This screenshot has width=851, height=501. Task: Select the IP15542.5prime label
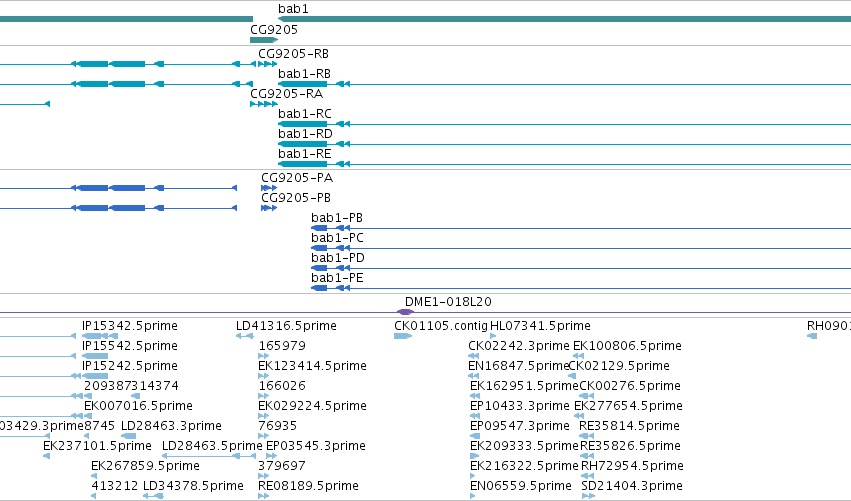click(x=130, y=346)
